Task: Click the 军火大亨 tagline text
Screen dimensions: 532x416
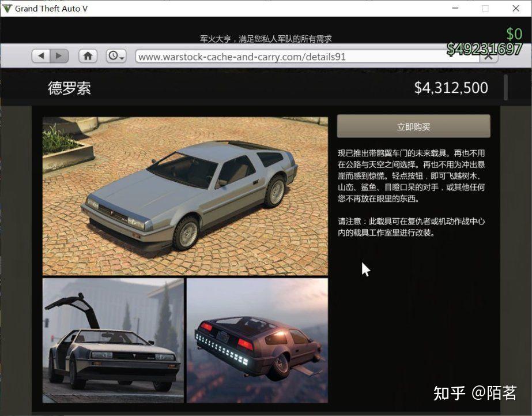Action: pyautogui.click(x=266, y=39)
